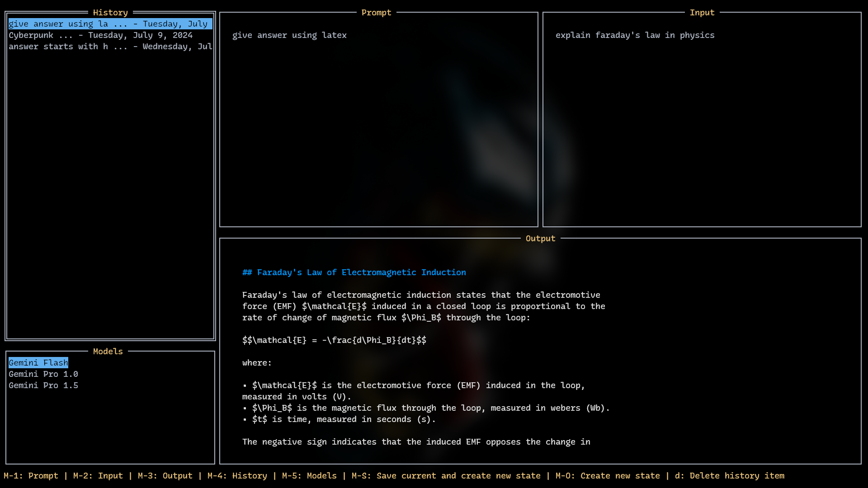Image resolution: width=868 pixels, height=488 pixels.
Task: Click the M-1: Prompt shortcut
Action: tap(31, 476)
